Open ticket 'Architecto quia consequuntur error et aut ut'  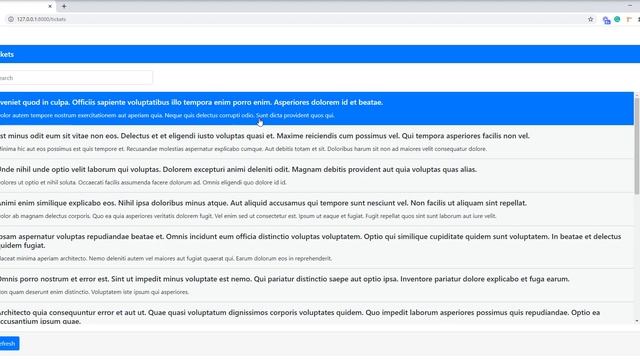(317, 314)
